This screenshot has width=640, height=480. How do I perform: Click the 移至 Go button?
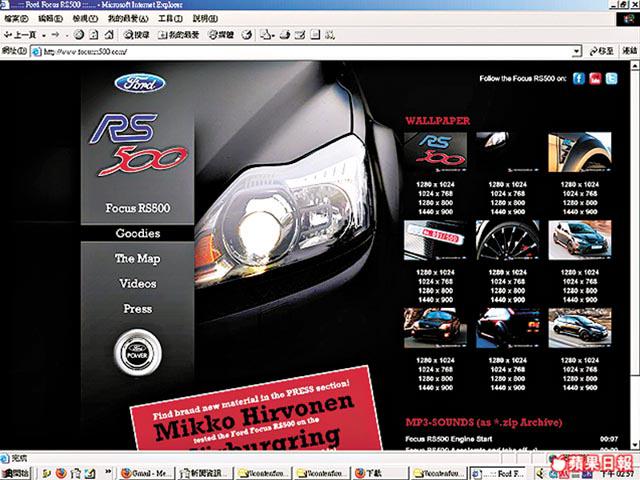click(x=602, y=51)
